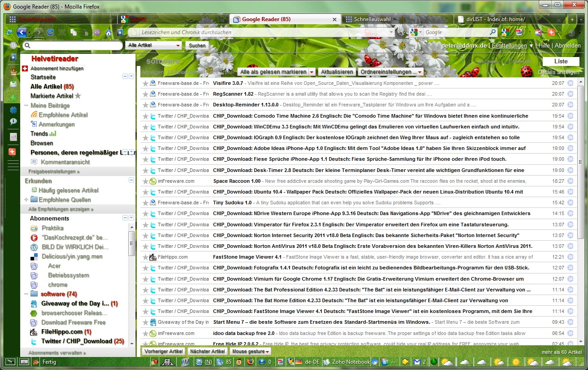Open arrow menu next to Alle als gelesen markieren

(312, 72)
